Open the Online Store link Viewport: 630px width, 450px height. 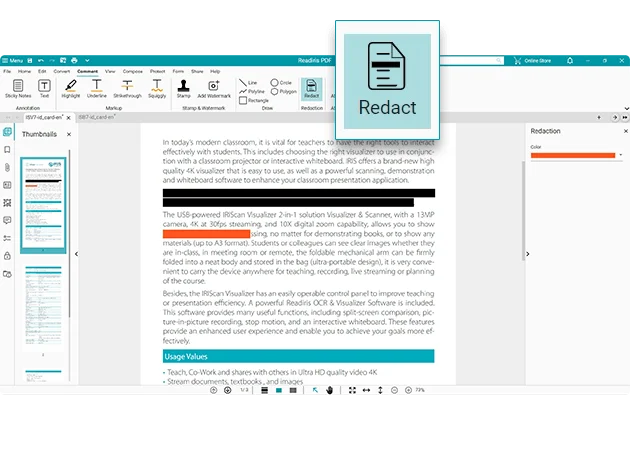[x=532, y=61]
